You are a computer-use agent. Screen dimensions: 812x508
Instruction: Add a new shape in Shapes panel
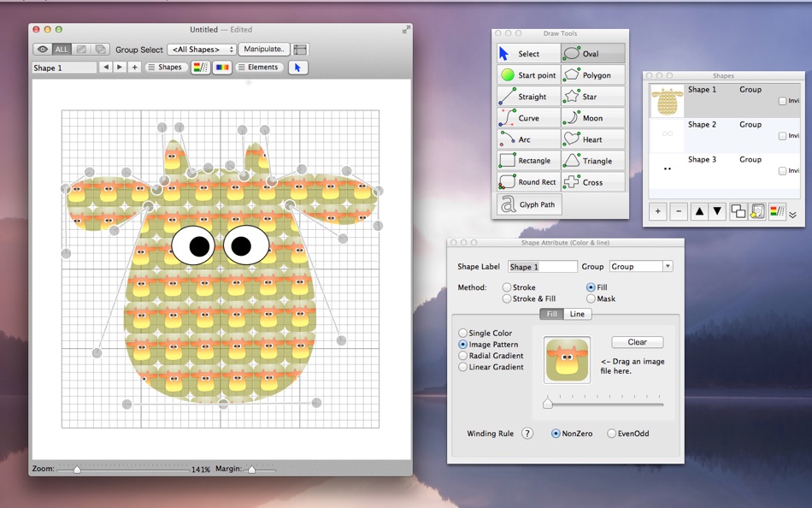(x=657, y=211)
